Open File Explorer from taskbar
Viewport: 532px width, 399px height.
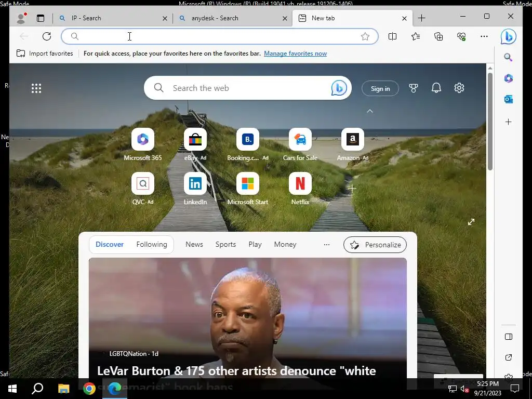tap(63, 389)
